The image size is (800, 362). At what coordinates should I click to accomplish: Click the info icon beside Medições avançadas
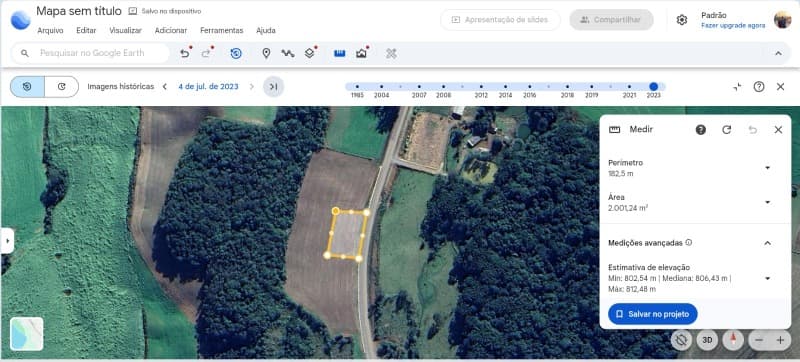tap(689, 243)
